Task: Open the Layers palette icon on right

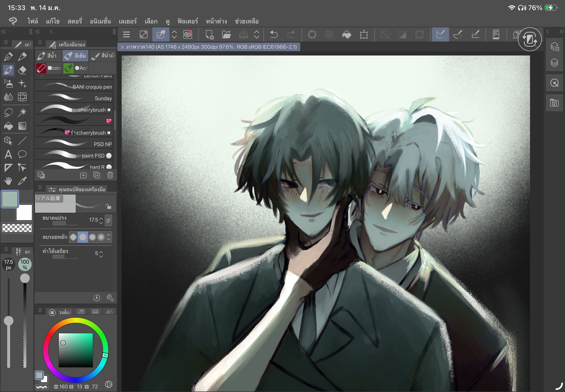Action: pos(554,63)
